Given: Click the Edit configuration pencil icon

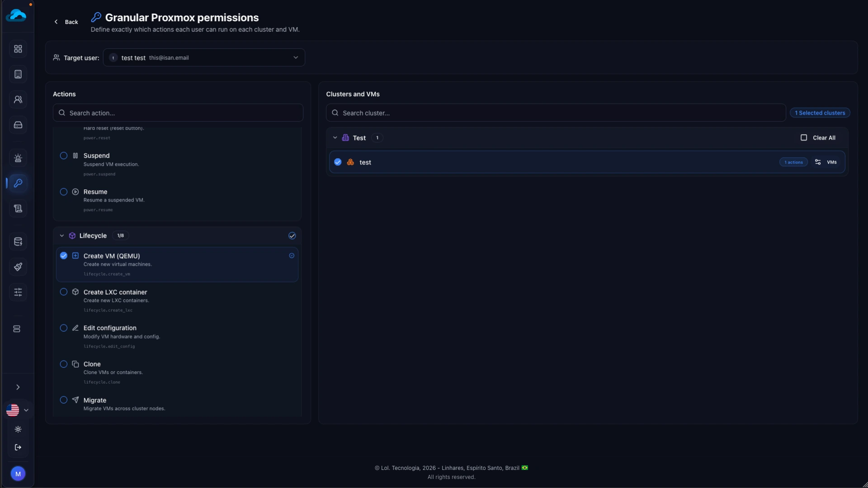Looking at the screenshot, I should (75, 328).
